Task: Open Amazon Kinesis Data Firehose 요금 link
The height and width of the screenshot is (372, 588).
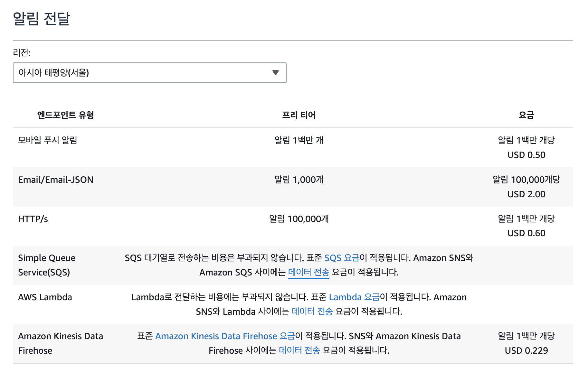Action: click(x=225, y=336)
